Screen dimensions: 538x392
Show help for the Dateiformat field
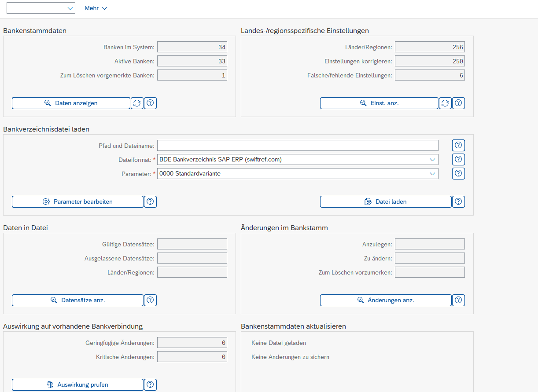pyautogui.click(x=458, y=159)
